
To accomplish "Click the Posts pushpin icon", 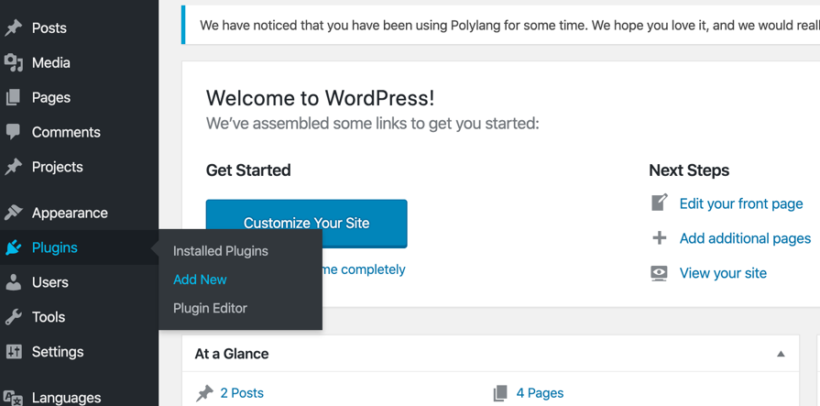I will (x=14, y=28).
